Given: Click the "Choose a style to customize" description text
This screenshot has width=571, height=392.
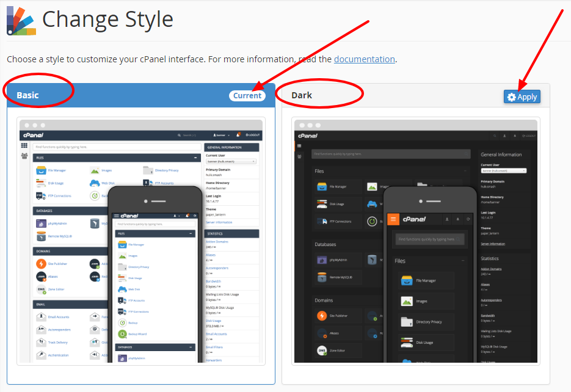Looking at the screenshot, I should point(202,59).
